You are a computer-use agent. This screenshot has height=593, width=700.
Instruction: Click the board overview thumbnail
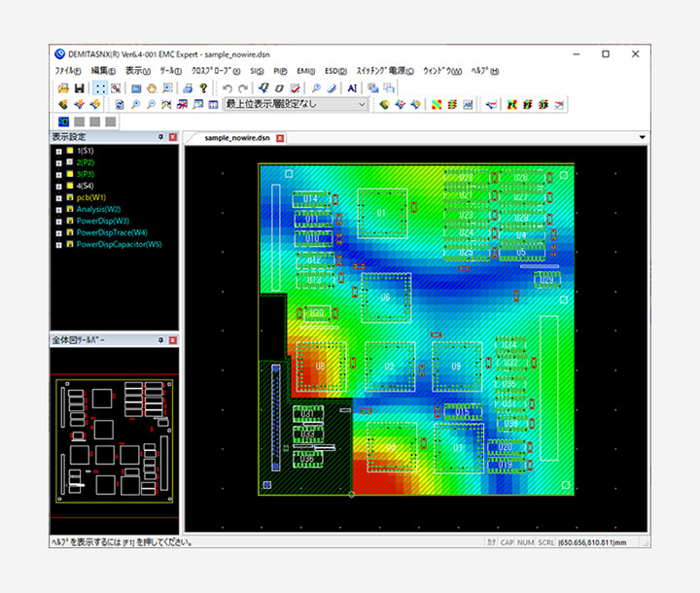pos(114,442)
